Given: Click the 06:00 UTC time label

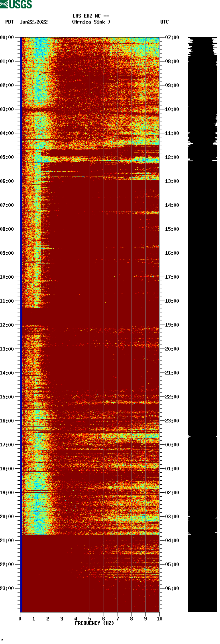Looking at the screenshot, I should tap(172, 589).
